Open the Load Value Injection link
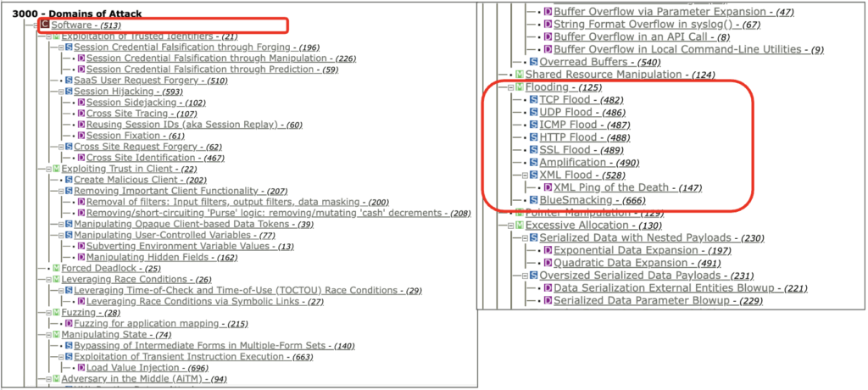The image size is (868, 390). [126, 367]
